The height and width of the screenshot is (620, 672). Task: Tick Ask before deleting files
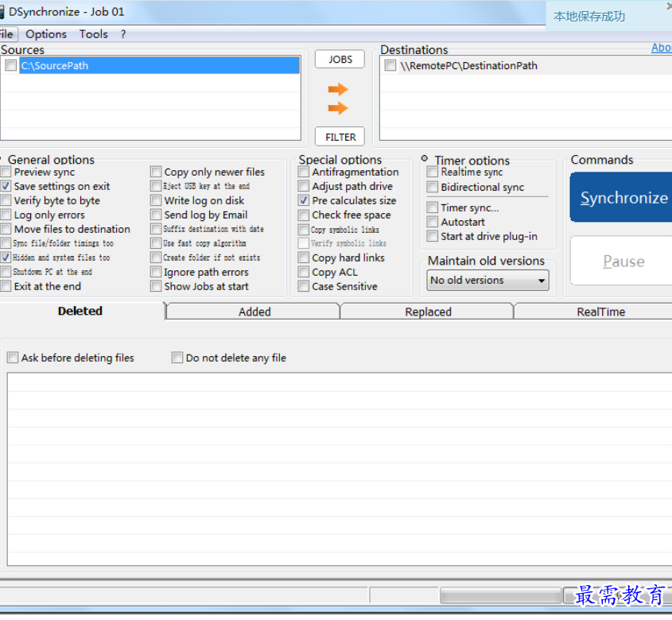13,358
